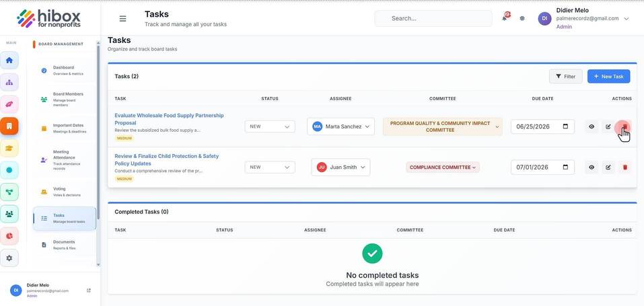
Task: Edit the Child Protection & Safety Policy task
Action: 608,167
